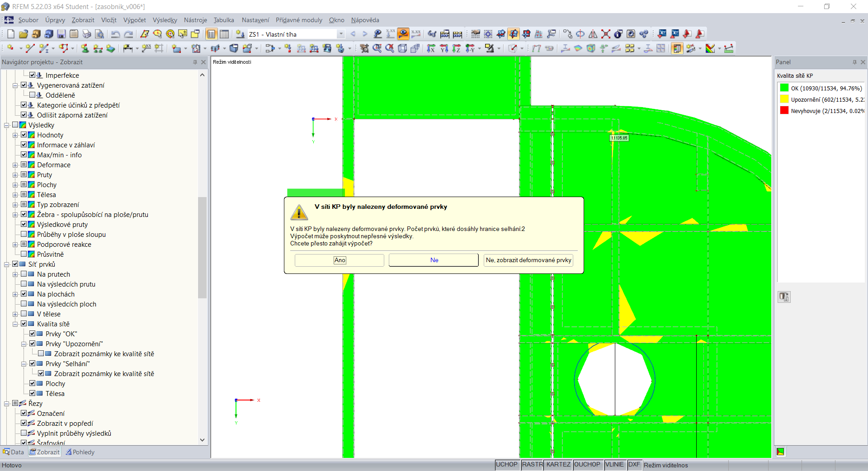Screen dimensions: 868x471
Task: Open the Výsledky menu
Action: coord(165,20)
